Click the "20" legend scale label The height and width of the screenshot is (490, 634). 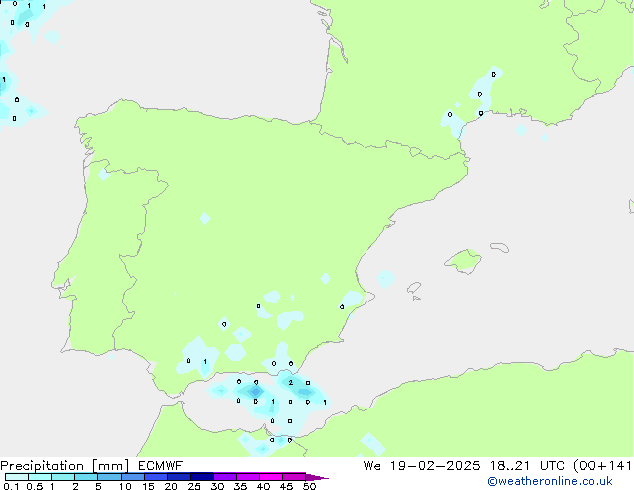(171, 486)
